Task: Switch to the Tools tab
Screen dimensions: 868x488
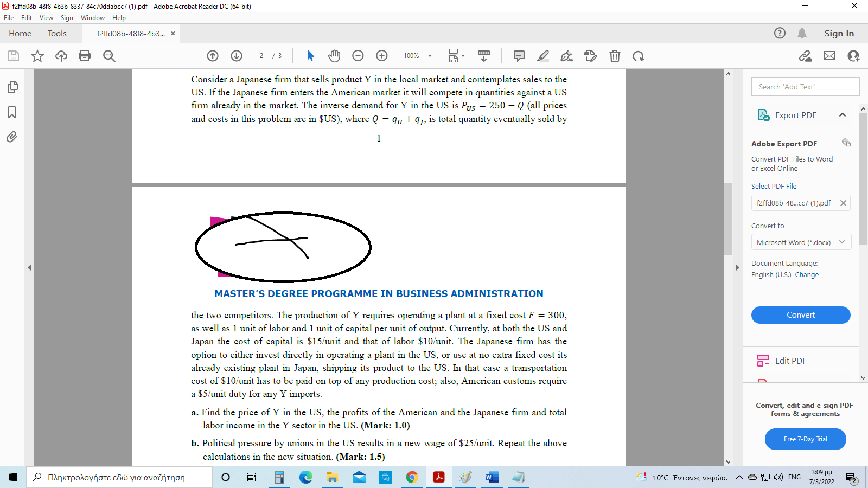Action: [57, 33]
